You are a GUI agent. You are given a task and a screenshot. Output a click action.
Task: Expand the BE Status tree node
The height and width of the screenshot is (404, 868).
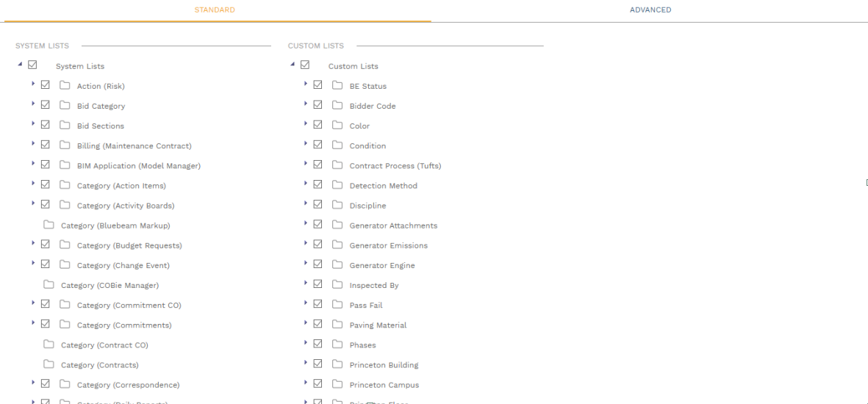[x=306, y=84]
